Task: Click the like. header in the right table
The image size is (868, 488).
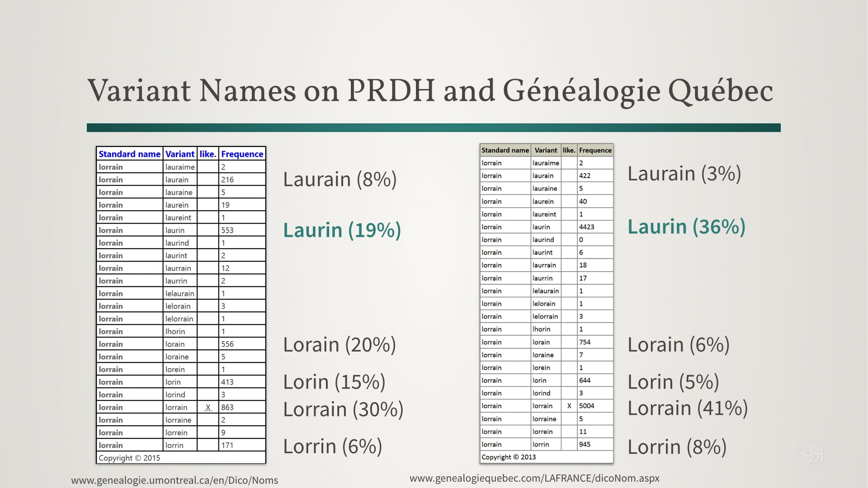Action: coord(569,150)
